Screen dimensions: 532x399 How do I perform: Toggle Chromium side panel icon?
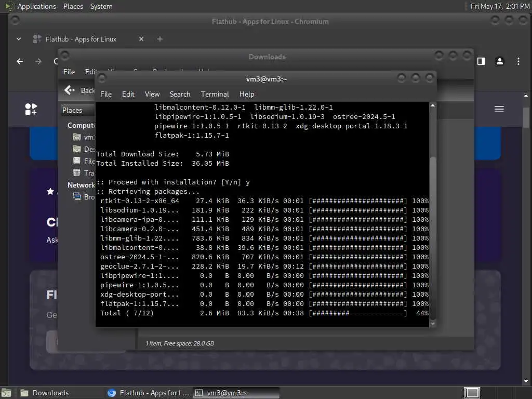tap(481, 61)
